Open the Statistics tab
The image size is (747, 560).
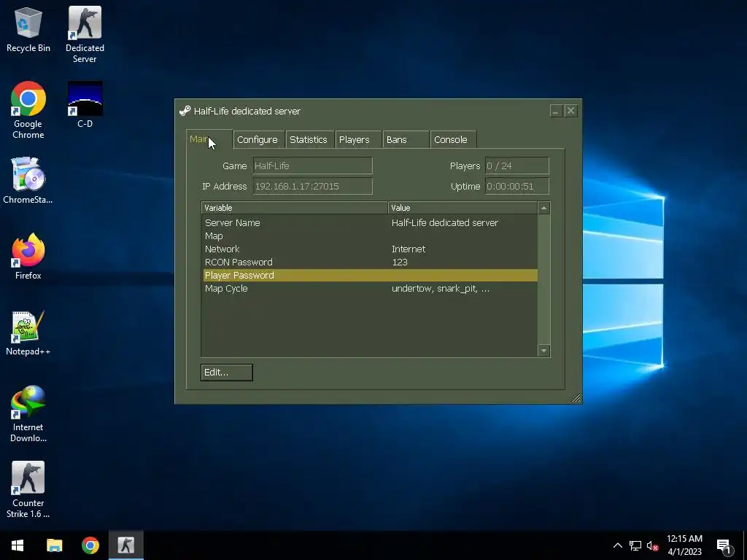click(309, 139)
